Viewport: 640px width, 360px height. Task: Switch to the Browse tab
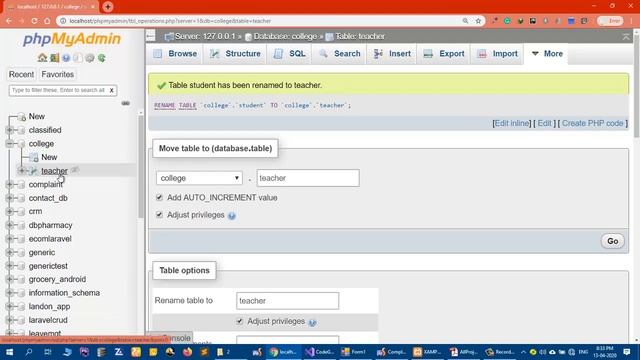click(x=175, y=54)
